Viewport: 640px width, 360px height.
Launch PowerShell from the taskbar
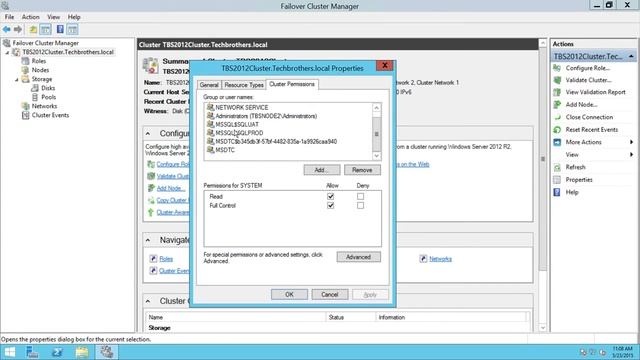[x=57, y=352]
